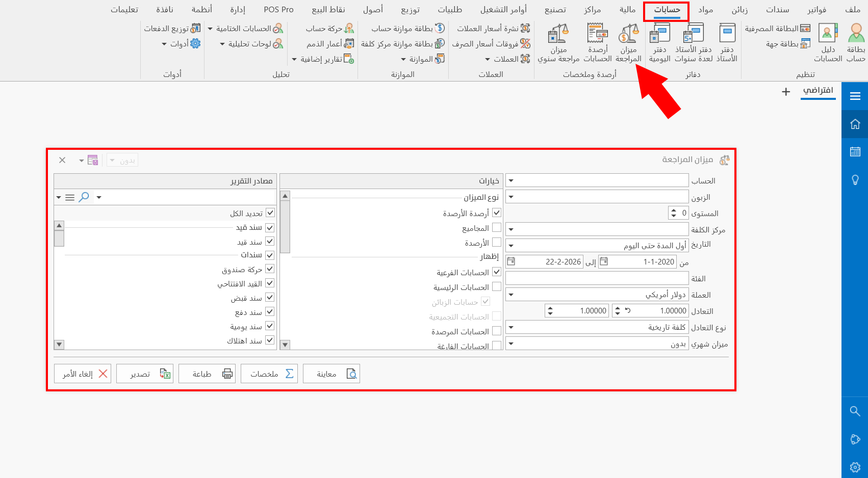Open نوع التعادل dropdown

511,327
